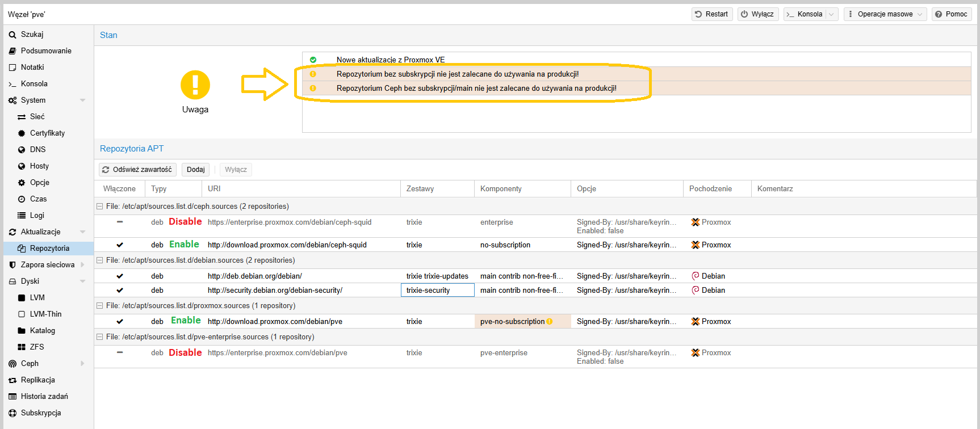Click the yellow warning Uwaga status icon
The width and height of the screenshot is (980, 429).
click(195, 85)
